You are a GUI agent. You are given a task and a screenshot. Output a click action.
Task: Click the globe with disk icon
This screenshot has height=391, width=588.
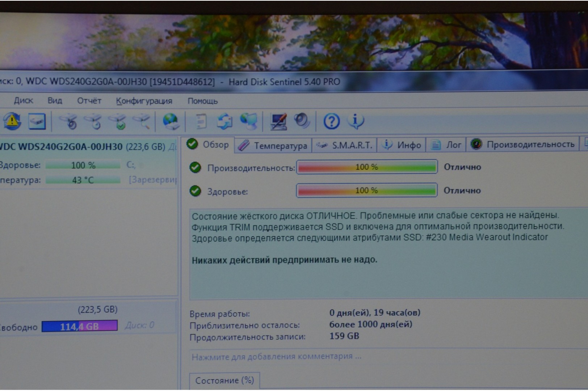[x=171, y=121]
